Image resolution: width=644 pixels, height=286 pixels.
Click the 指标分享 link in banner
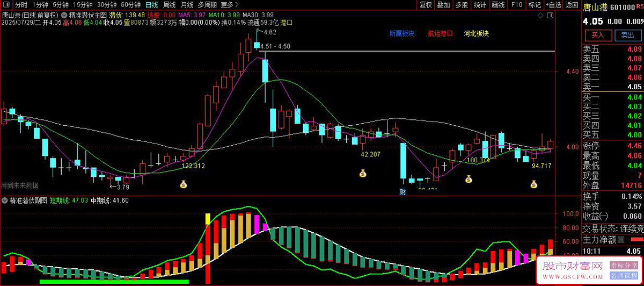[x=624, y=266]
